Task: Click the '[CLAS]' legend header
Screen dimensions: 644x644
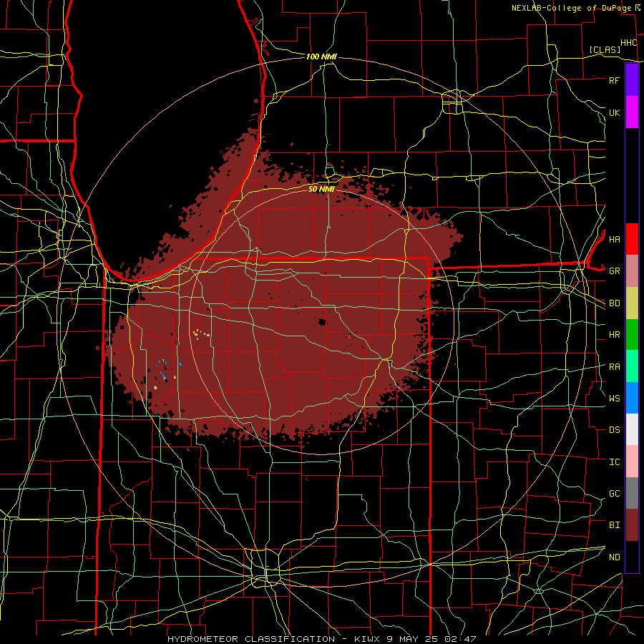Action: (x=605, y=49)
